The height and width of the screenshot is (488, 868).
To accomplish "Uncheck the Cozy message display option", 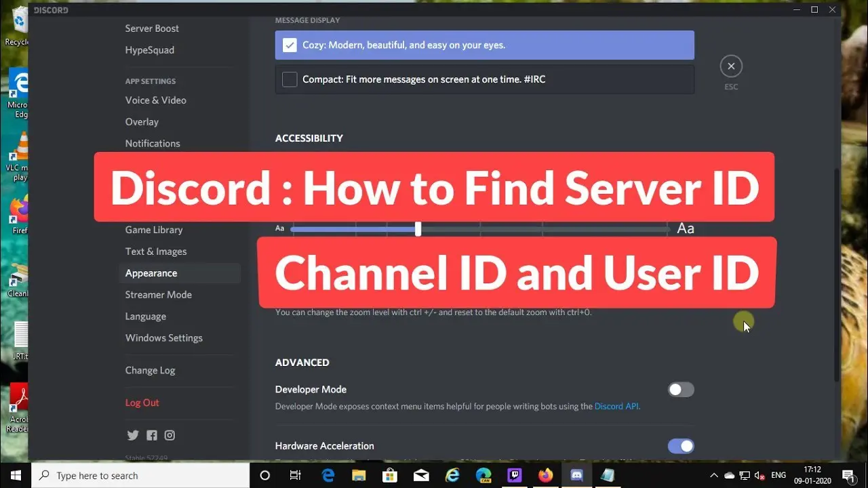I will (290, 45).
